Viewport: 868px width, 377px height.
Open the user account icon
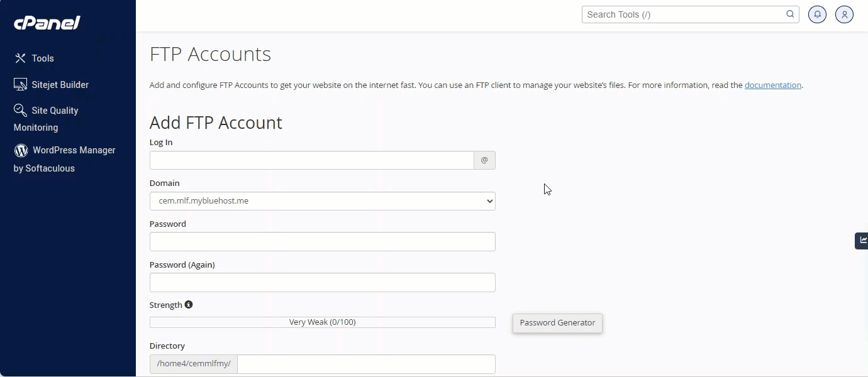[844, 14]
